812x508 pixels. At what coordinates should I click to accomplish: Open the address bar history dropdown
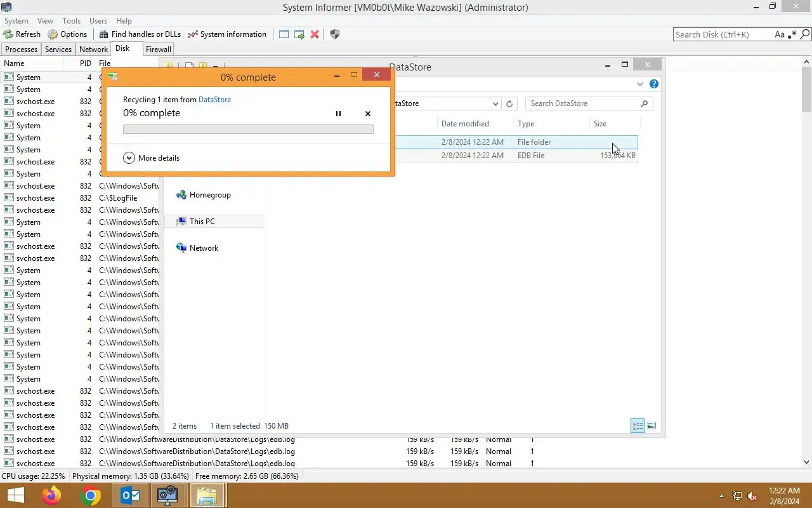point(495,104)
